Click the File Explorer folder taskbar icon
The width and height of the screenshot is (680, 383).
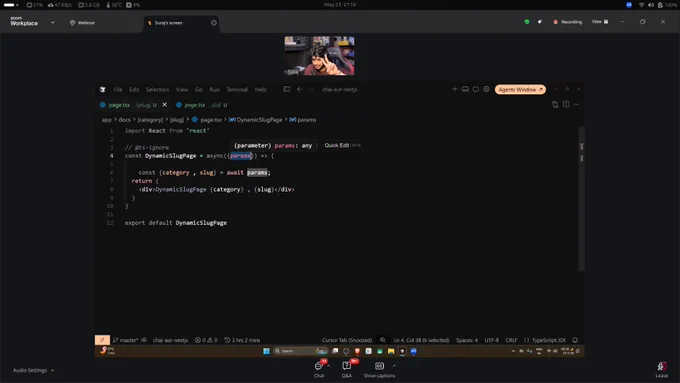point(391,351)
